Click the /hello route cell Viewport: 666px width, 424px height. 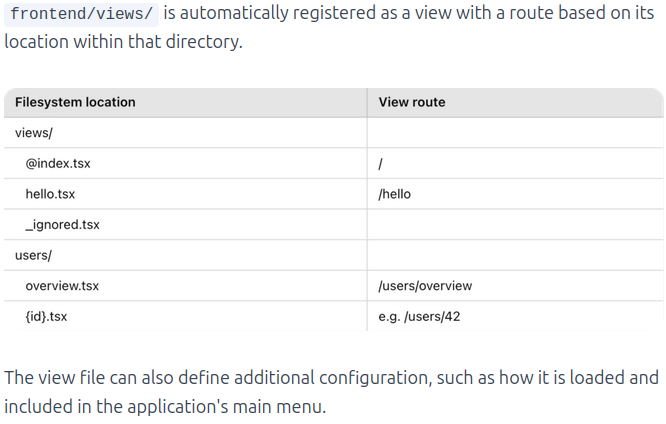tap(515, 194)
